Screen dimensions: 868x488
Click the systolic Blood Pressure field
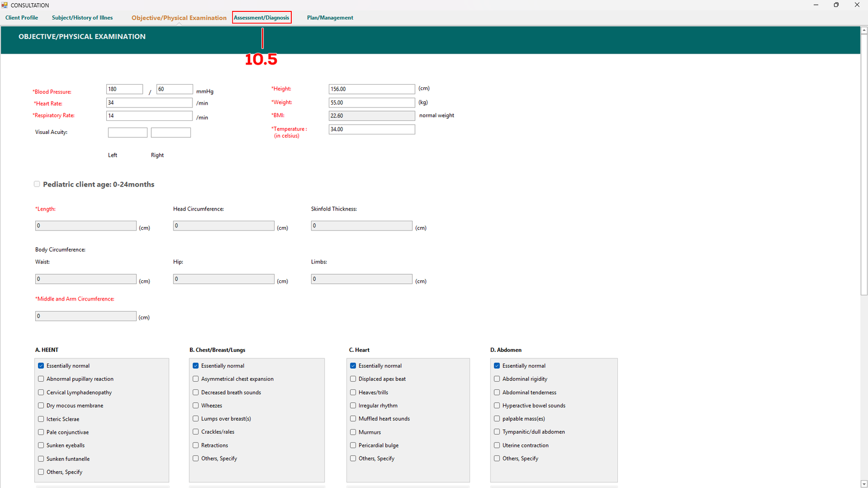pos(124,89)
